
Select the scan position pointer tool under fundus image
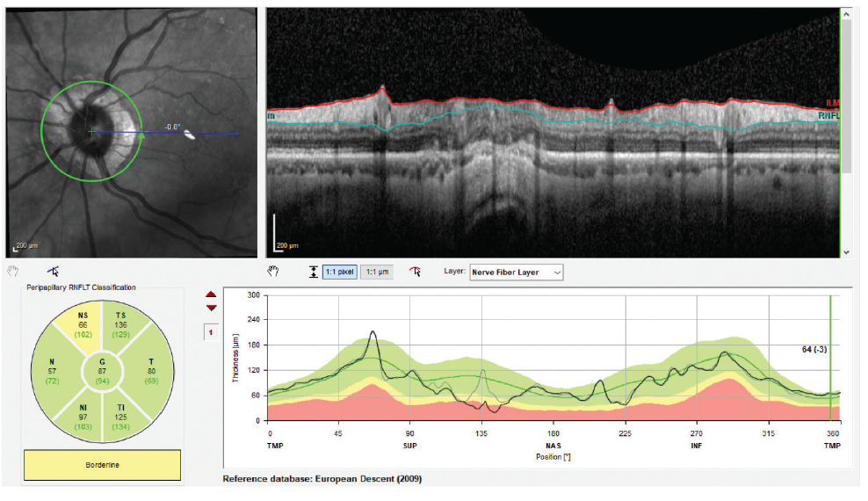(53, 272)
